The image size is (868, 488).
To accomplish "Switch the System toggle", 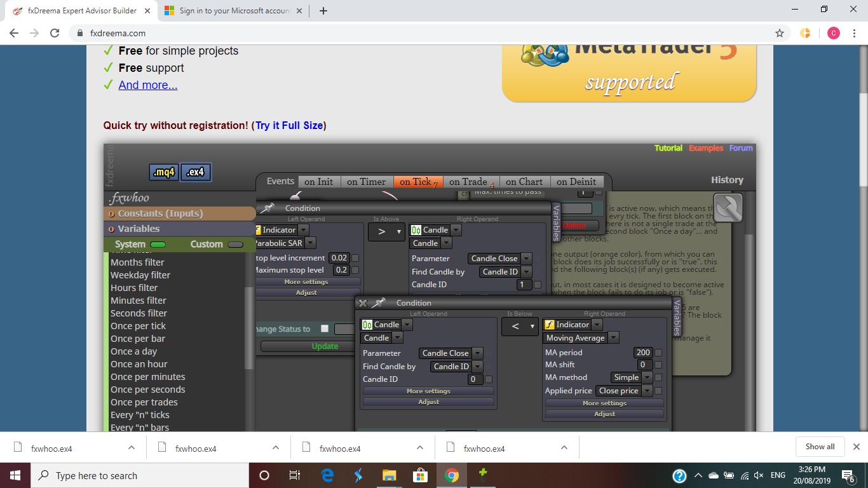I will 158,245.
